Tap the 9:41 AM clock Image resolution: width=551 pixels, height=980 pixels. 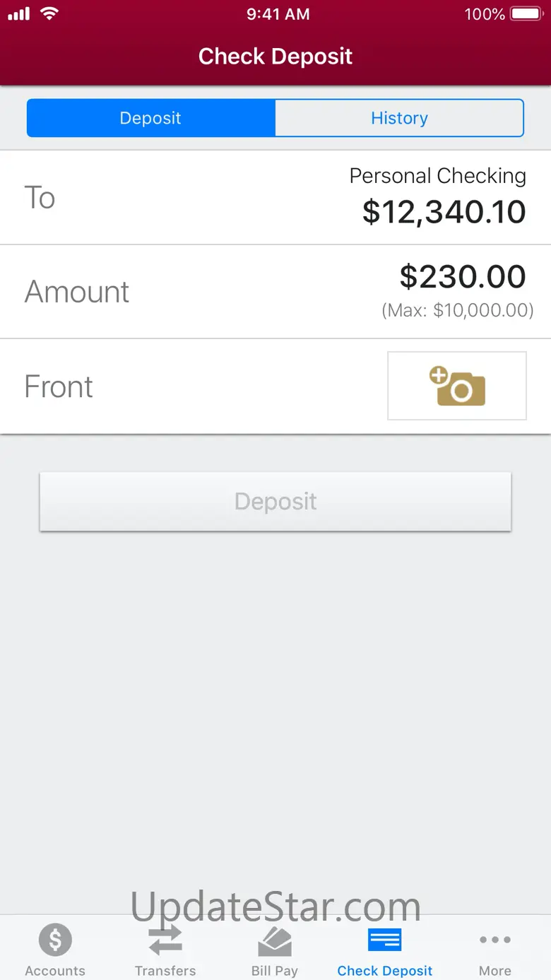278,14
